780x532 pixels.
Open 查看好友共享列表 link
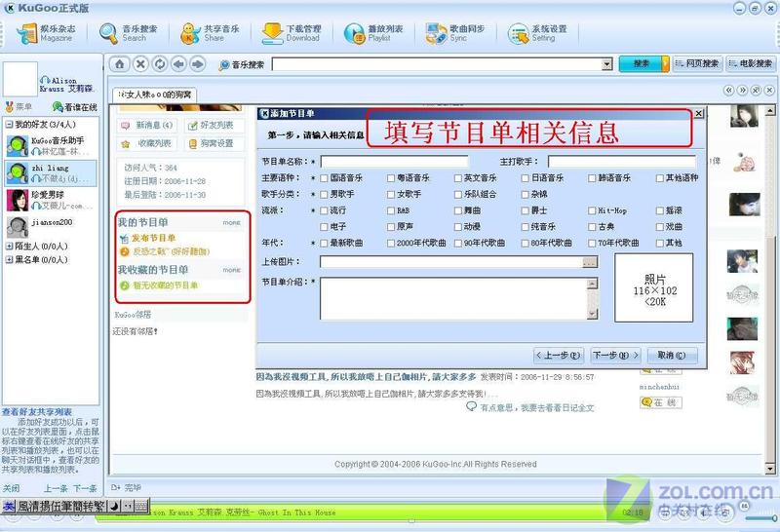point(37,412)
